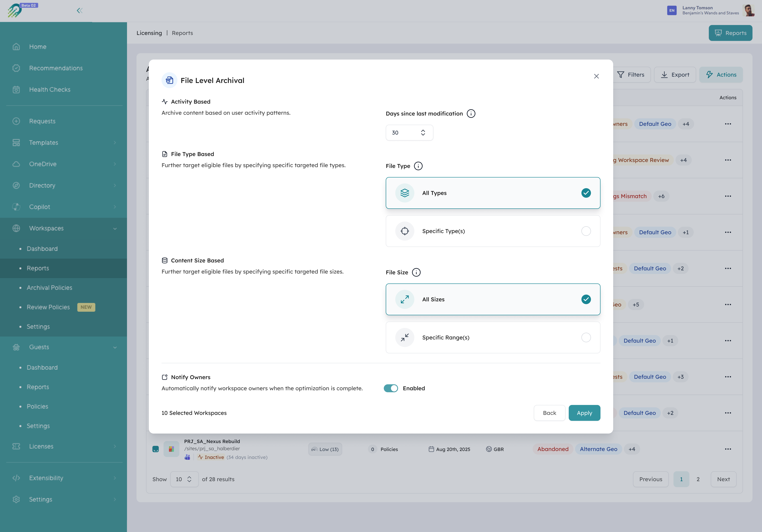The width and height of the screenshot is (762, 532).
Task: Click info icon next to File Size
Action: [416, 272]
